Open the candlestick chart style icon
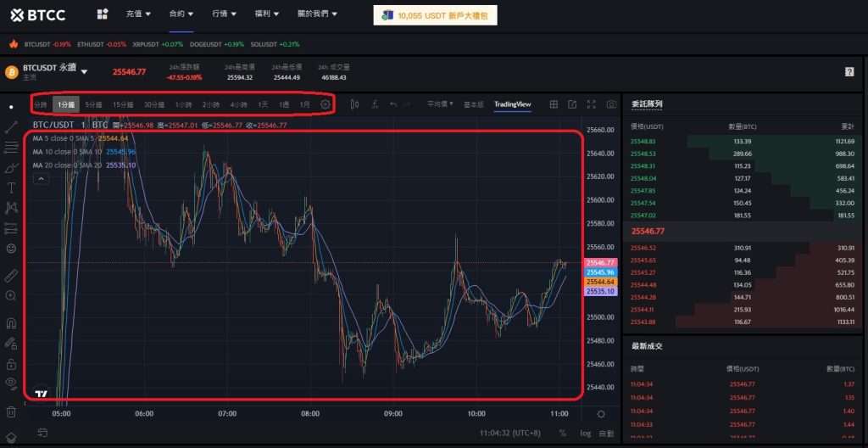 (354, 104)
